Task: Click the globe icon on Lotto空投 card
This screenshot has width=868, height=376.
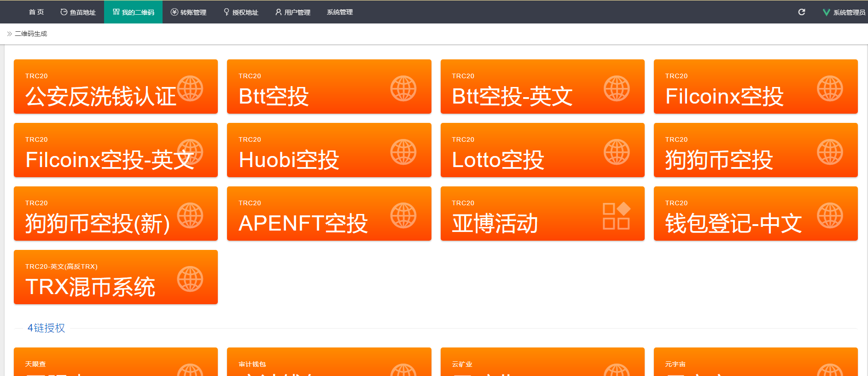Action: (617, 152)
